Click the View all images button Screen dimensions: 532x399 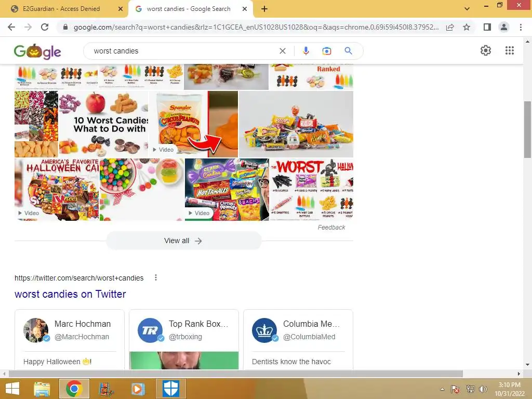pyautogui.click(x=183, y=241)
